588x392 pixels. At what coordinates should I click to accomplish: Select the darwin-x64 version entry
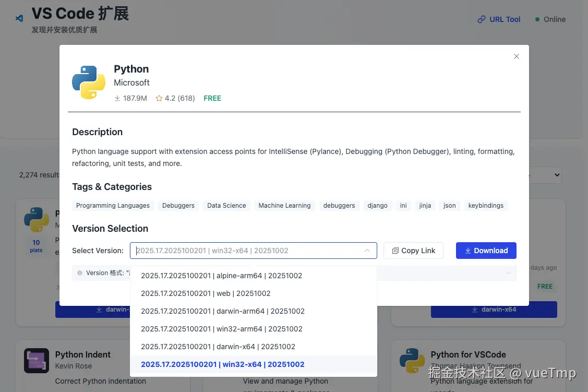[218, 347]
